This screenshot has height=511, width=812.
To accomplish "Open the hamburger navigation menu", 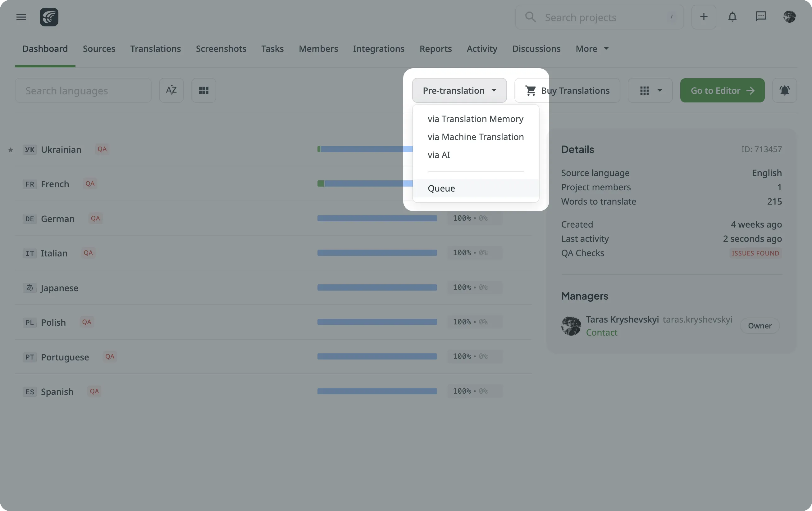I will [x=21, y=17].
